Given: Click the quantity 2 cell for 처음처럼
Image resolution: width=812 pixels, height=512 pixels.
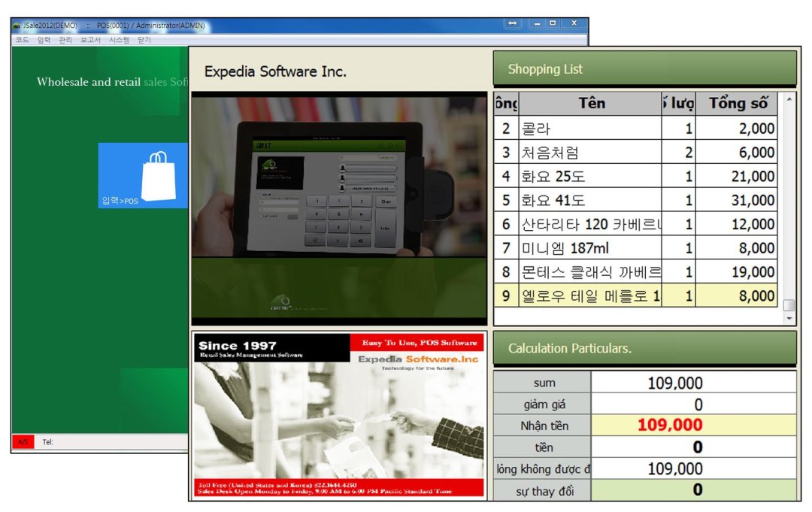Looking at the screenshot, I should pyautogui.click(x=678, y=152).
